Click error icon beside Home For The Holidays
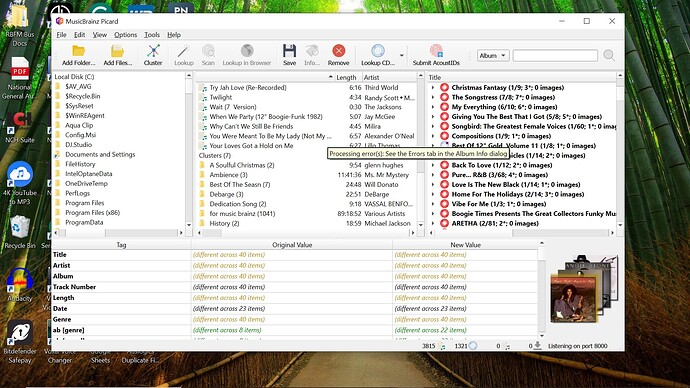 pos(444,194)
